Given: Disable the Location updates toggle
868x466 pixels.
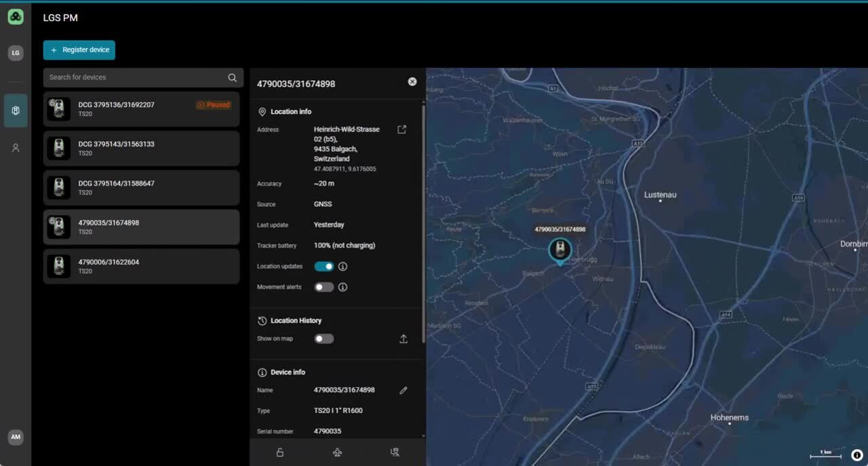Looking at the screenshot, I should [324, 267].
